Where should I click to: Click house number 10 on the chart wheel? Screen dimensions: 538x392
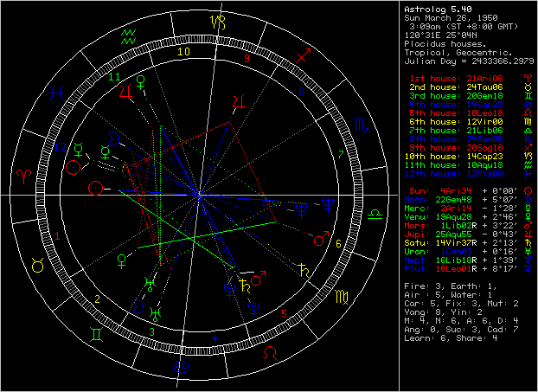[x=183, y=51]
